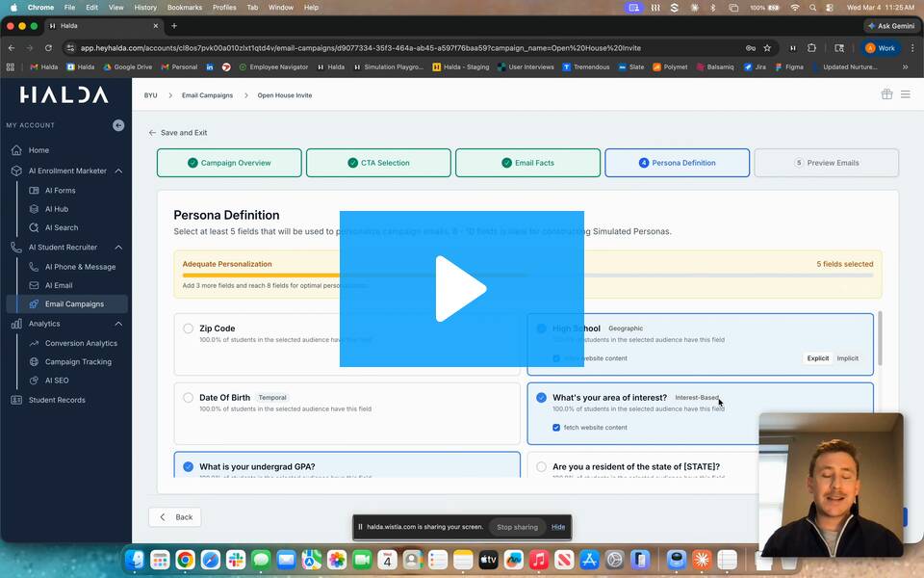Reload the browser page
This screenshot has width=924, height=578.
point(48,48)
